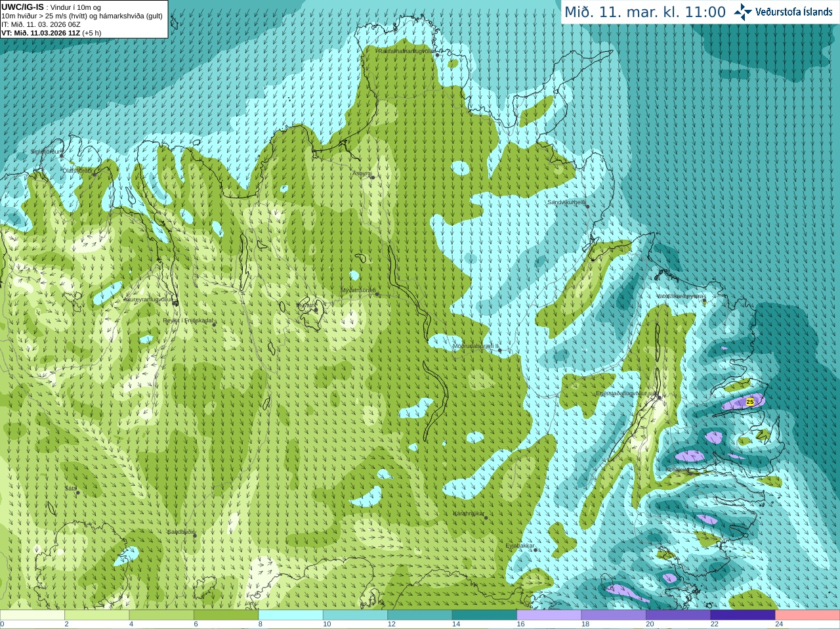Select the date title Mið. 11. mar. kl. 11:00
This screenshot has height=629, width=840.
645,12
